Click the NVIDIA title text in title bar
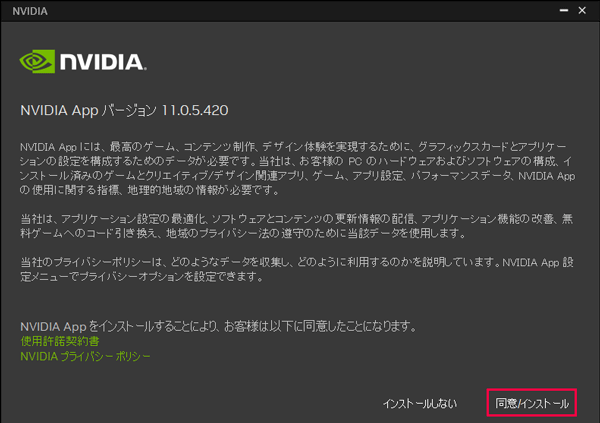Image resolution: width=600 pixels, height=423 pixels. point(30,11)
